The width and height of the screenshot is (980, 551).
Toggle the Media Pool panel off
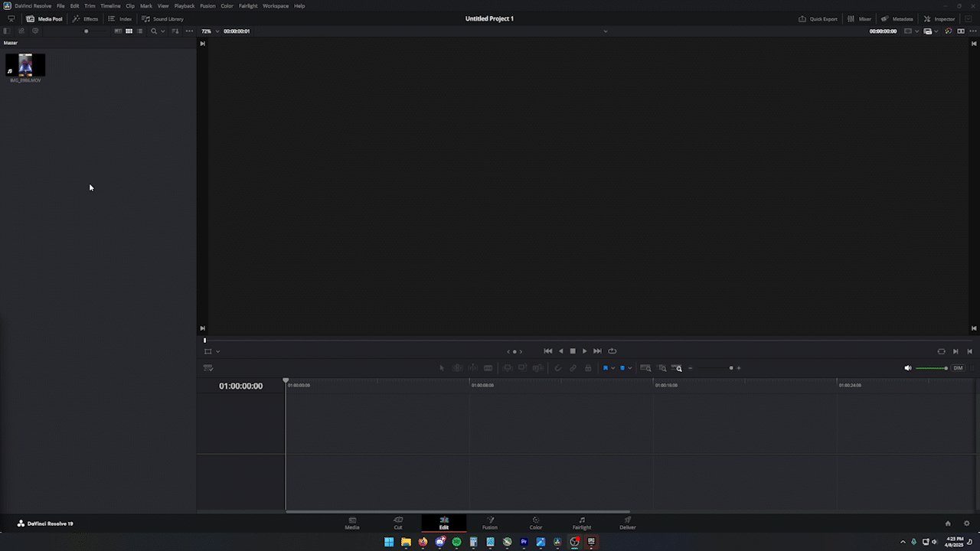(x=46, y=18)
